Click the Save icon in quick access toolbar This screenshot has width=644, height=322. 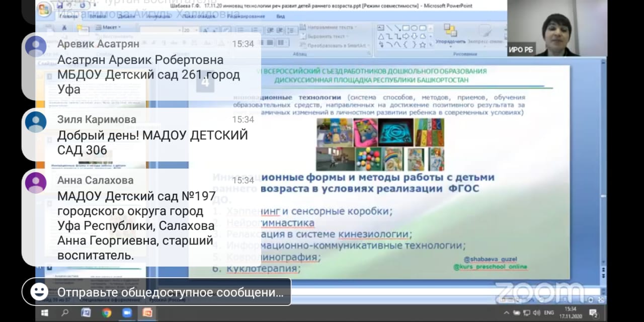60,6
